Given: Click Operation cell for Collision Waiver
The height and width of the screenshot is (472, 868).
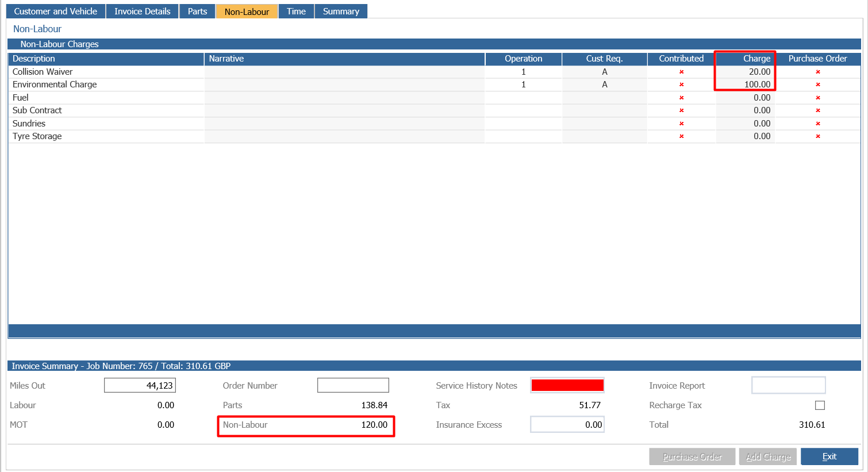Looking at the screenshot, I should click(523, 72).
